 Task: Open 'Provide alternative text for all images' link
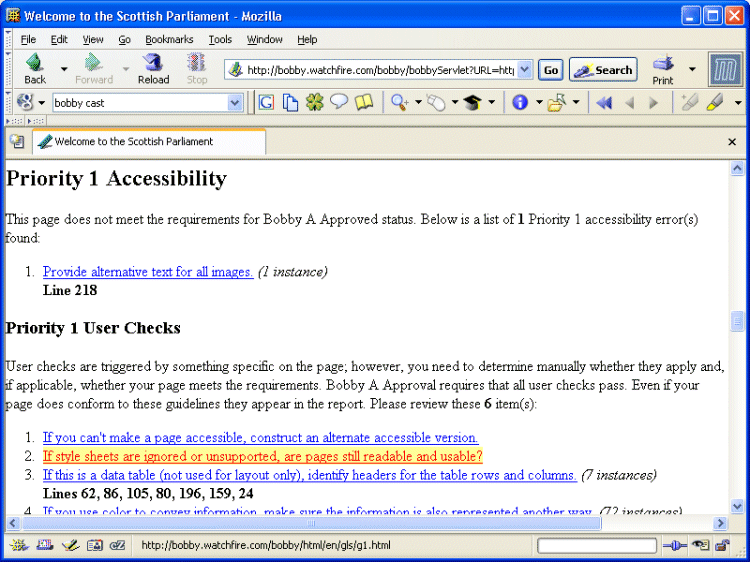[148, 272]
